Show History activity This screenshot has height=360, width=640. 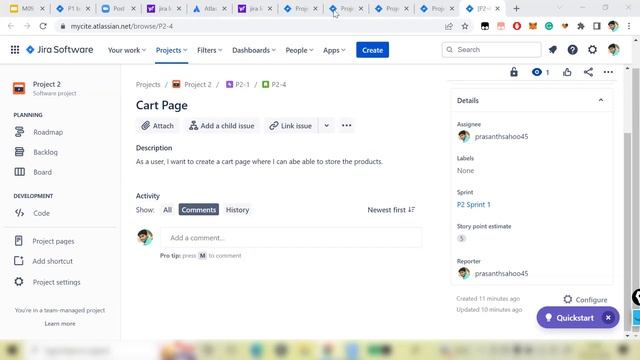(237, 210)
